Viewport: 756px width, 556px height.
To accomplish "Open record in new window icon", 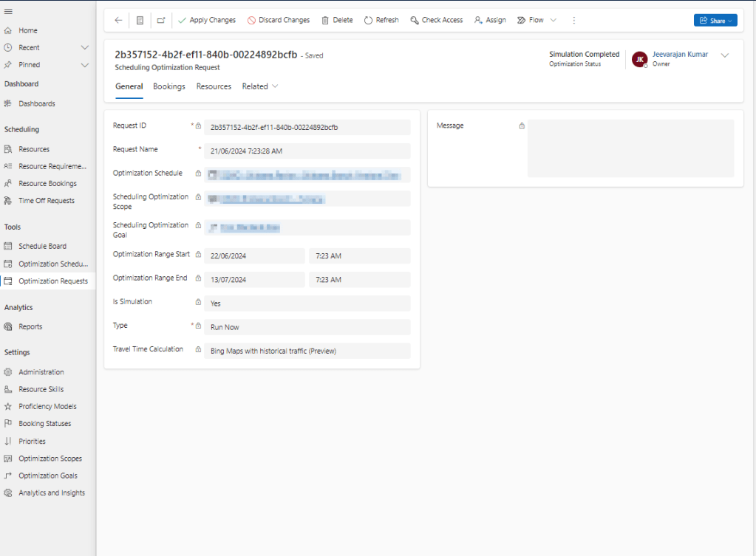I will tap(161, 20).
